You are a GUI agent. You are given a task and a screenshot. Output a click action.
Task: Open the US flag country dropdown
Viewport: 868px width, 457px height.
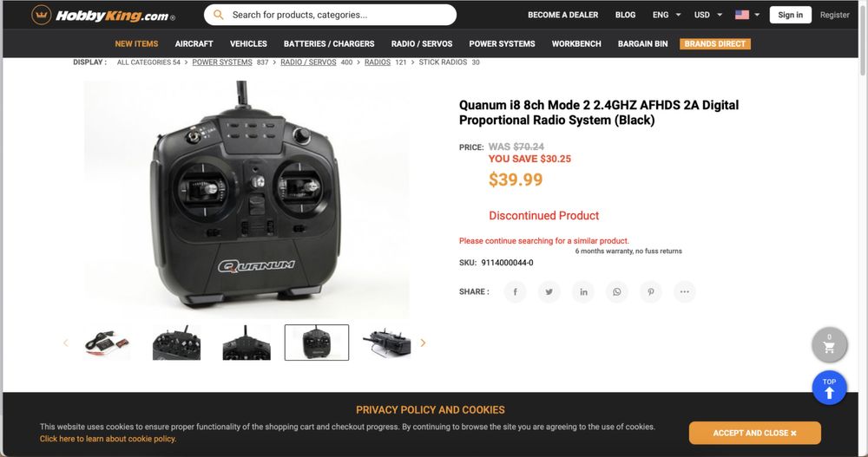point(747,15)
